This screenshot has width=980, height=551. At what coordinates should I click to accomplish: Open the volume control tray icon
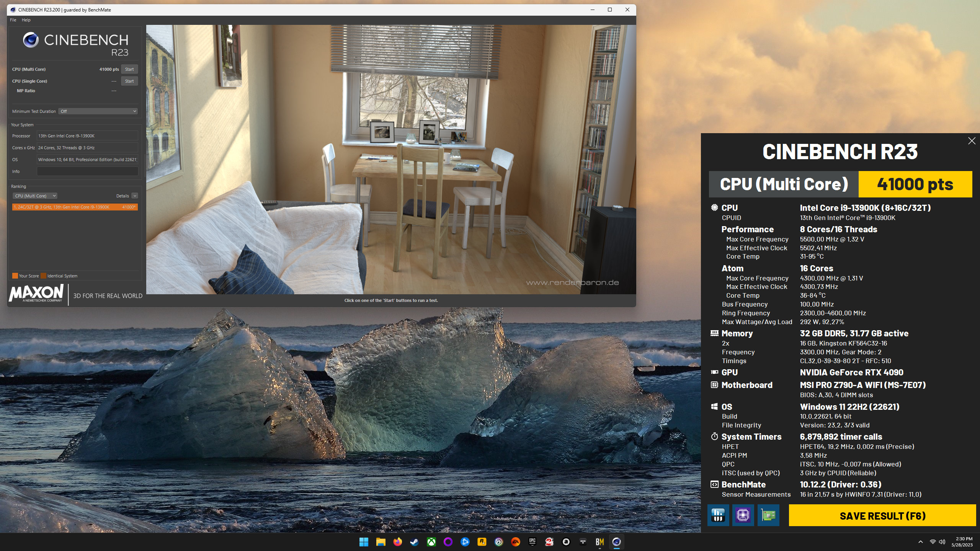coord(942,542)
